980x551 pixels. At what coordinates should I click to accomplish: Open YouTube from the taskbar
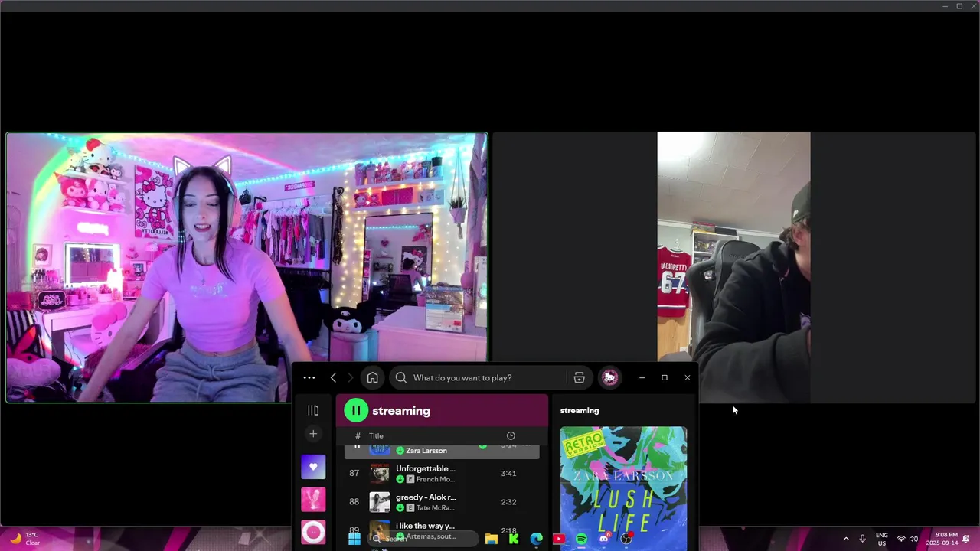559,539
